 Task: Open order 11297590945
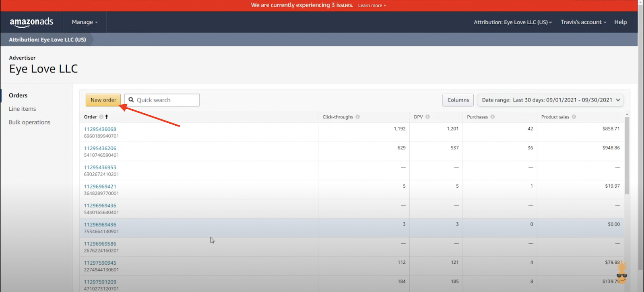pos(100,263)
